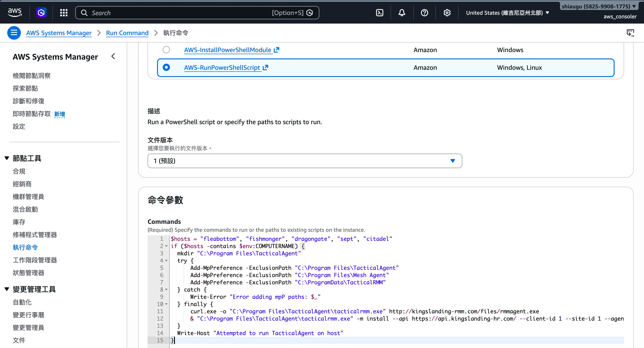Collapse the 變更管理工具 section
This screenshot has width=644, height=348.
tap(7, 289)
